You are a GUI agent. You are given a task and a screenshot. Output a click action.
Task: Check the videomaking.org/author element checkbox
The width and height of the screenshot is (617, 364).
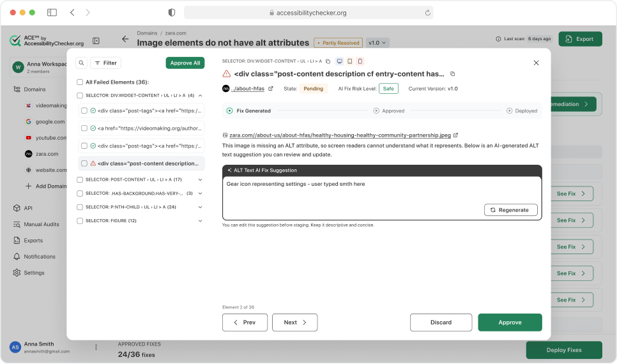point(84,128)
